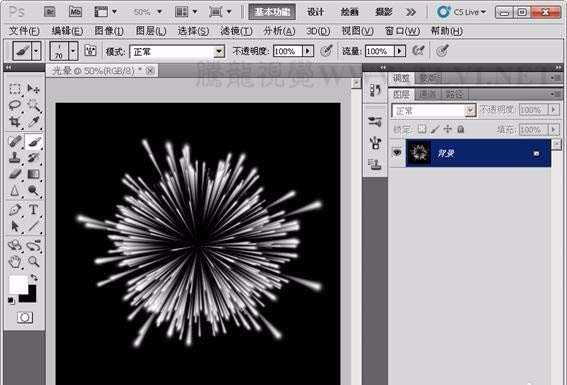Select the Zoom tool in toolbox
This screenshot has height=385, width=567.
click(34, 261)
